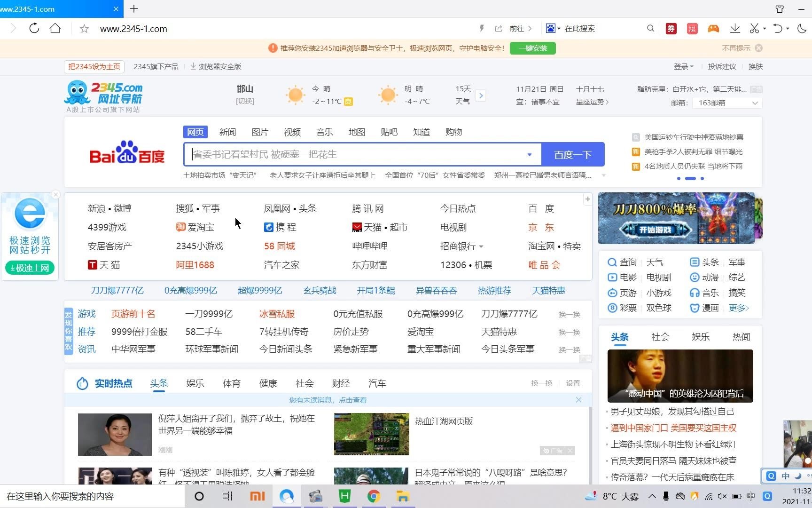This screenshot has height=508, width=812.
Task: Click the 极速上网 download button
Action: pyautogui.click(x=30, y=268)
